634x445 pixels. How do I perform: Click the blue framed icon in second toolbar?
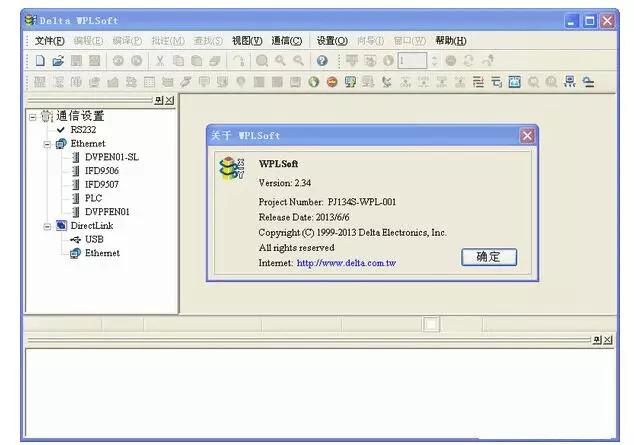[514, 82]
